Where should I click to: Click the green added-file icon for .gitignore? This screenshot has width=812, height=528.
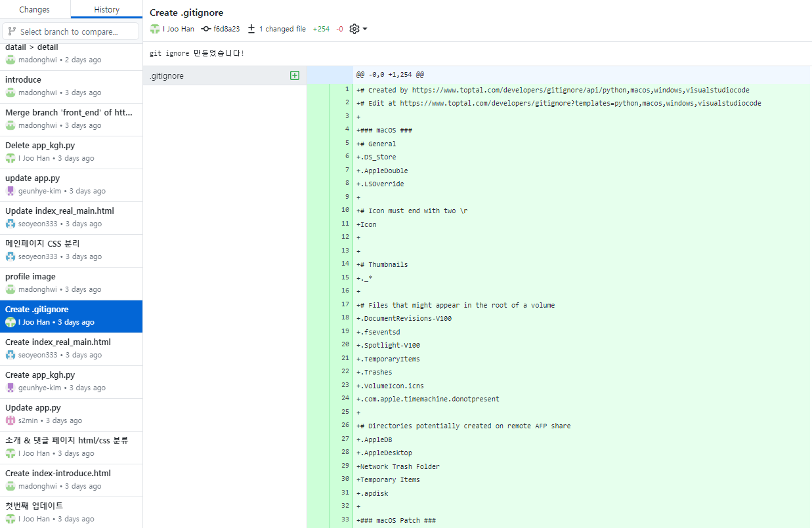pyautogui.click(x=295, y=75)
